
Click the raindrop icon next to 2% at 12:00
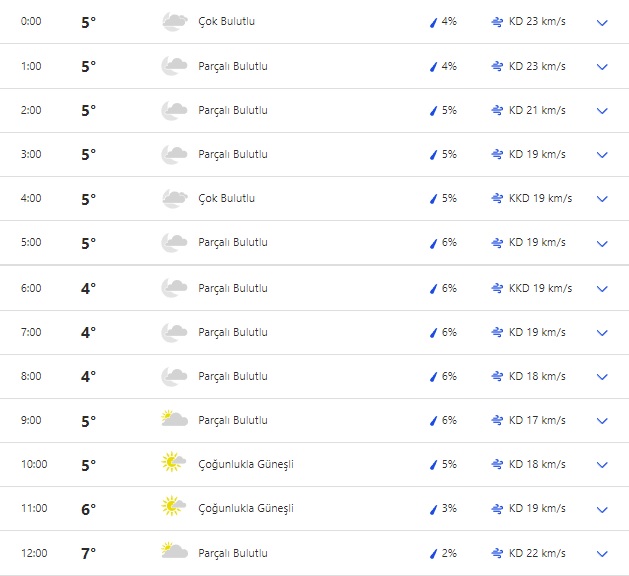coord(433,553)
